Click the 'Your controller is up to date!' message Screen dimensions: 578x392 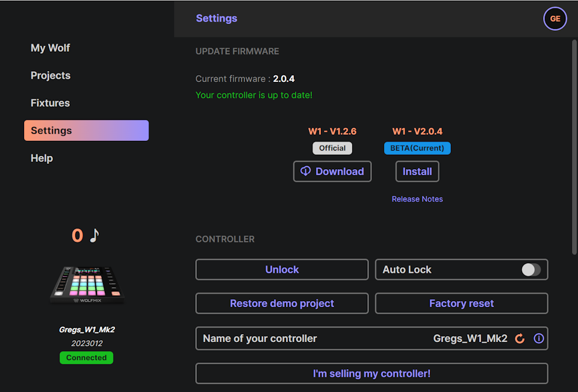pos(253,95)
